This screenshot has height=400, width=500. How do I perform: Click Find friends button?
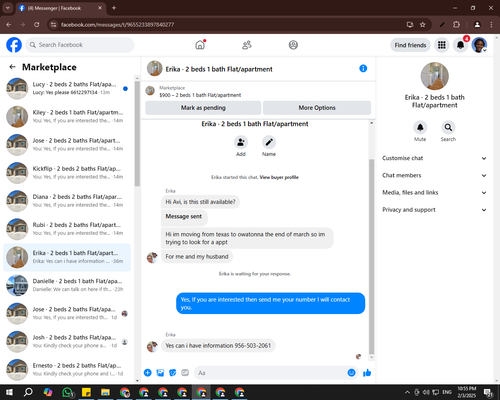(410, 45)
